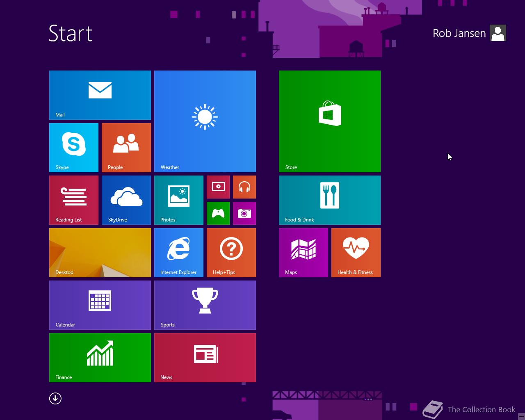Screen dimensions: 525x420
Task: Open the Finance tile
Action: tap(100, 358)
